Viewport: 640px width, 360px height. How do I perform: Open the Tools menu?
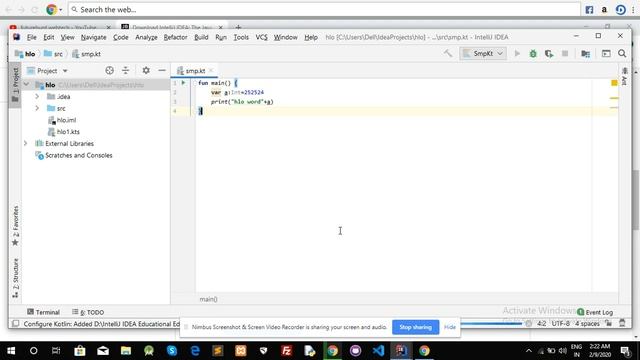click(x=241, y=37)
